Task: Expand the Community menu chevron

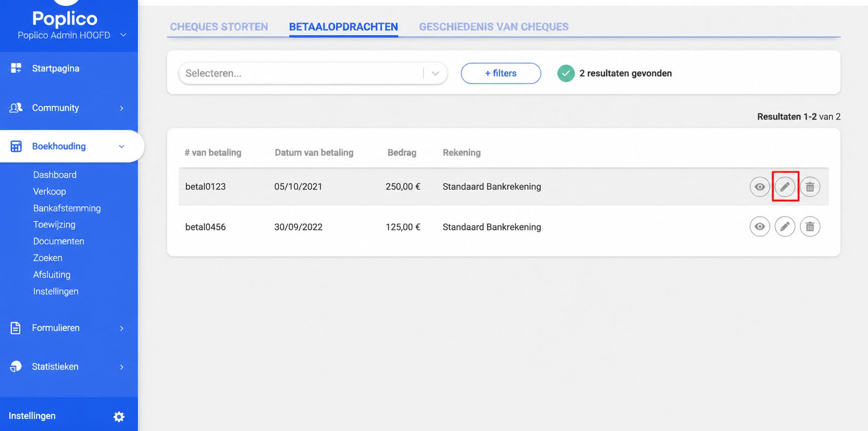Action: tap(122, 108)
